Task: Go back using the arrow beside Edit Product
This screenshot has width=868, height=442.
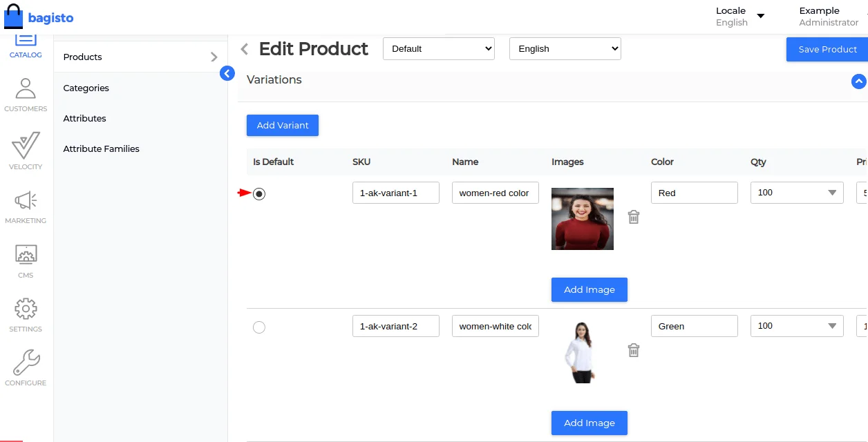Action: pyautogui.click(x=244, y=49)
